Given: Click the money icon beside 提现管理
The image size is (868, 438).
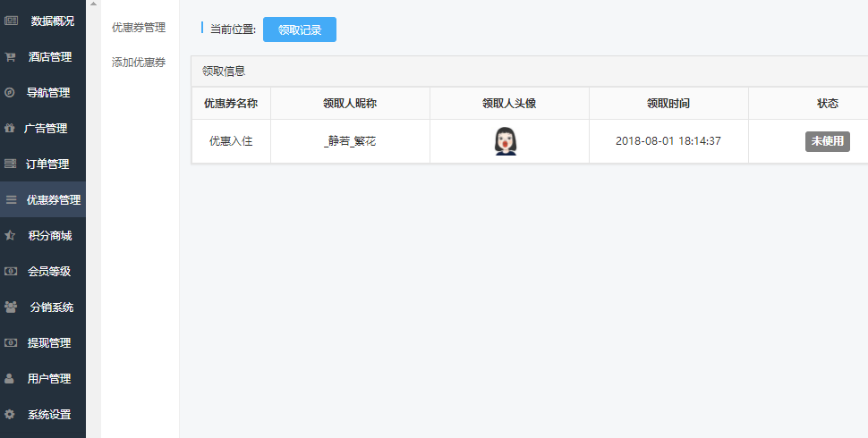Looking at the screenshot, I should (11, 343).
